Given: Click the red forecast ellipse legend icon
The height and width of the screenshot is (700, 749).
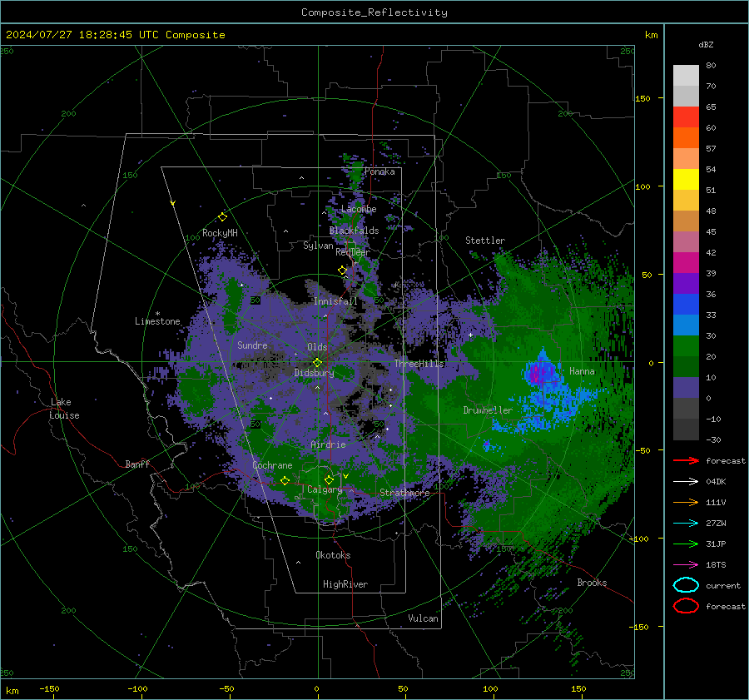Looking at the screenshot, I should click(x=686, y=606).
